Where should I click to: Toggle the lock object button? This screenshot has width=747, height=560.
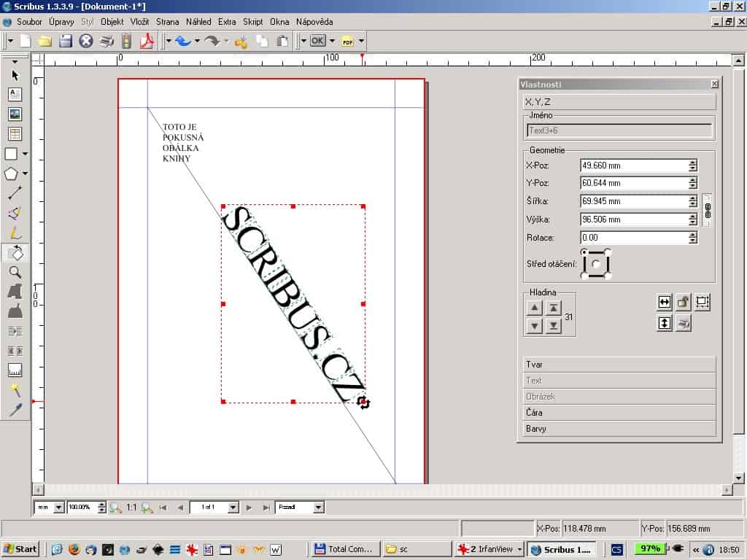[x=683, y=302]
